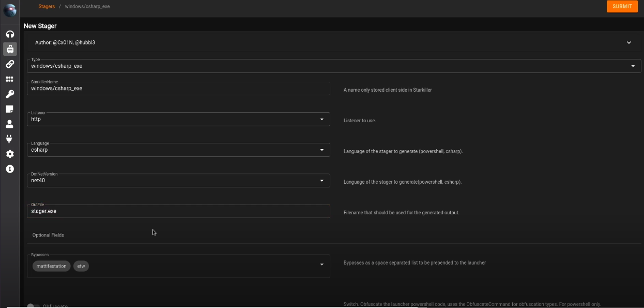
Task: Expand the Author details chevron
Action: click(x=628, y=42)
